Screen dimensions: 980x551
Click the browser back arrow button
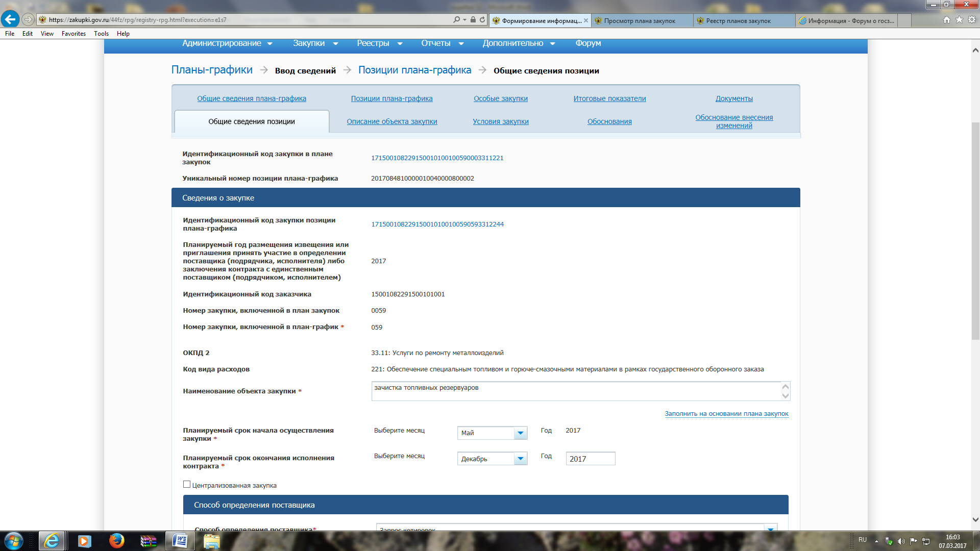(10, 19)
